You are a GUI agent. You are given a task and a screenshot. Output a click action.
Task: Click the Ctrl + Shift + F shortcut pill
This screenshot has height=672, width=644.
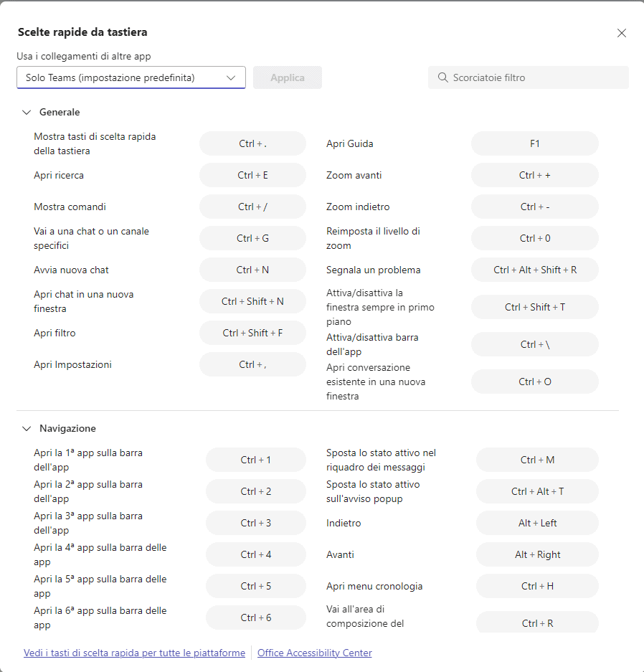click(x=253, y=333)
